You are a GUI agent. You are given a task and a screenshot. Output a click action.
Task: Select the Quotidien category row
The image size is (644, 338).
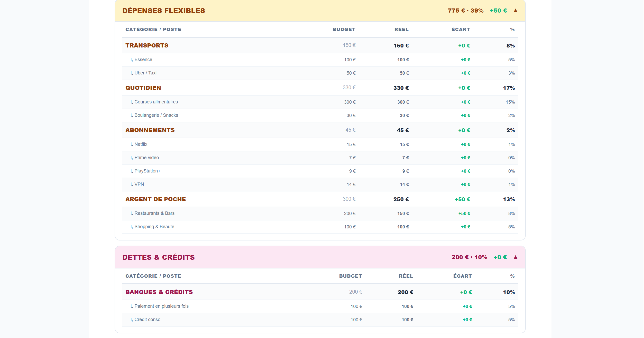pos(320,88)
